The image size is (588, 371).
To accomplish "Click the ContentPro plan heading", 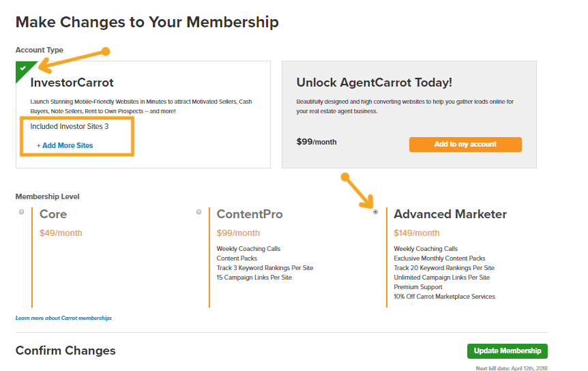I will pyautogui.click(x=250, y=214).
